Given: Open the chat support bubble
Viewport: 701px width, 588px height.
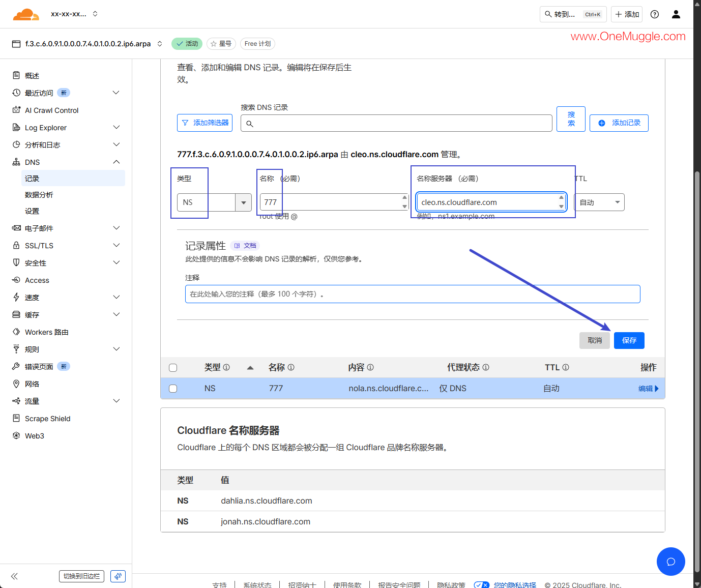Looking at the screenshot, I should pos(671,562).
